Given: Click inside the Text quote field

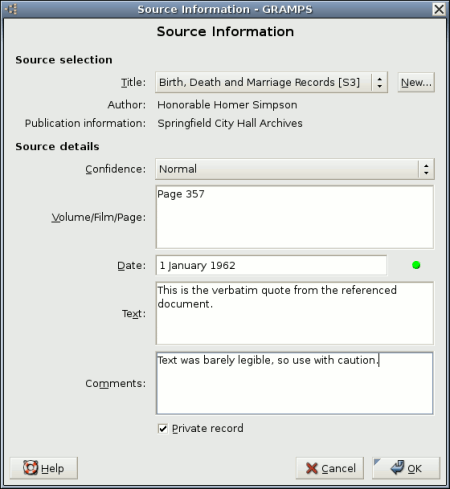Looking at the screenshot, I should coord(295,313).
